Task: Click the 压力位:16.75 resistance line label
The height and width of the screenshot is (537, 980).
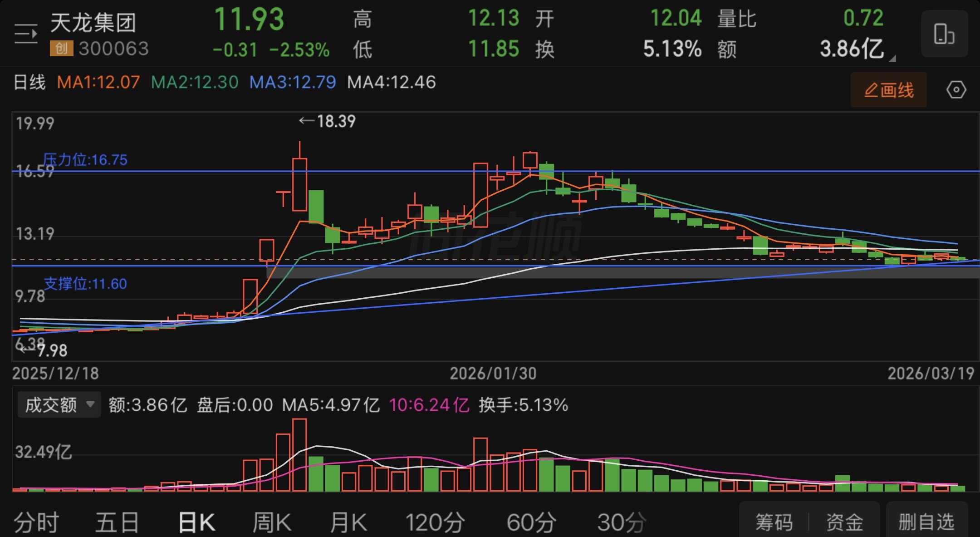Action: pyautogui.click(x=85, y=160)
